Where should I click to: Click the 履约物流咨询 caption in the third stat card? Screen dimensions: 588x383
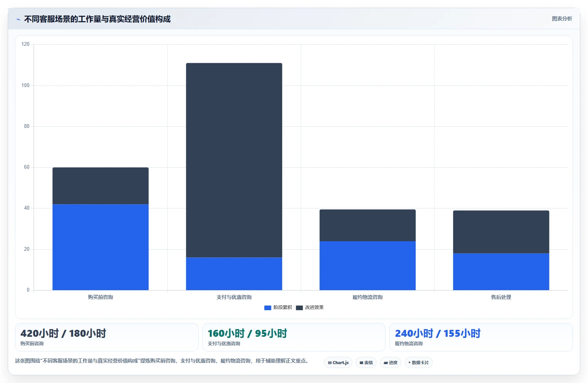409,343
